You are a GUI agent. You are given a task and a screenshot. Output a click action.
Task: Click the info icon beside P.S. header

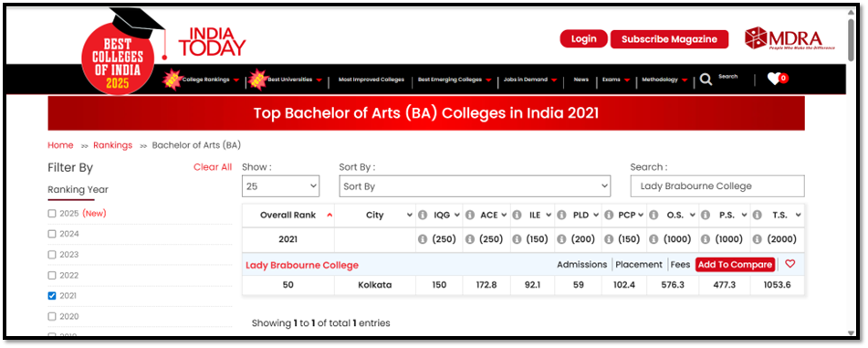coord(706,215)
